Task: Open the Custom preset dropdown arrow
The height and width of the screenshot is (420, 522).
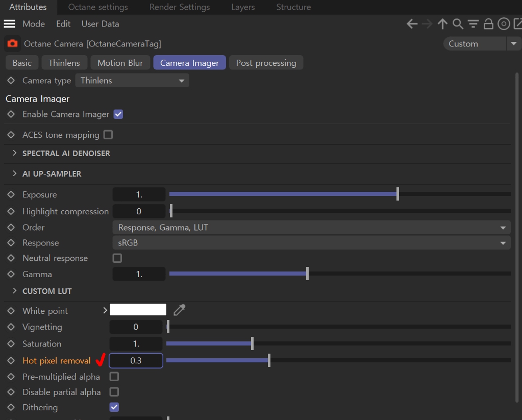Action: [514, 43]
